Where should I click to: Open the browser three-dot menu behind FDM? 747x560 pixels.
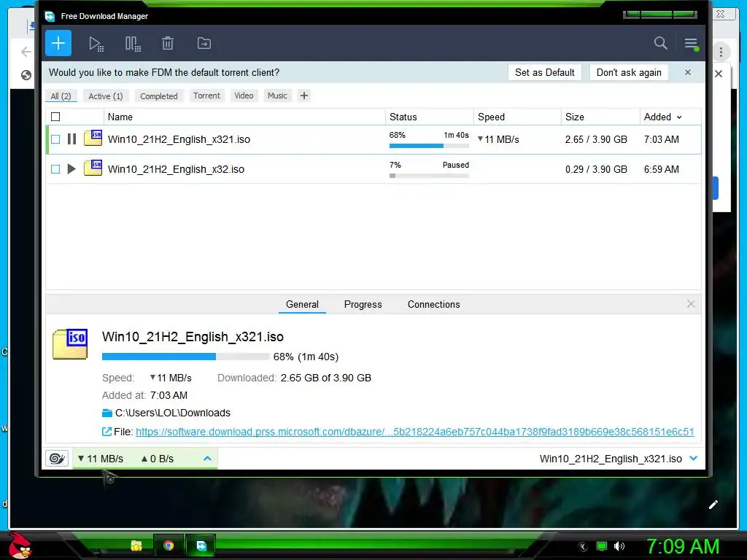point(721,52)
